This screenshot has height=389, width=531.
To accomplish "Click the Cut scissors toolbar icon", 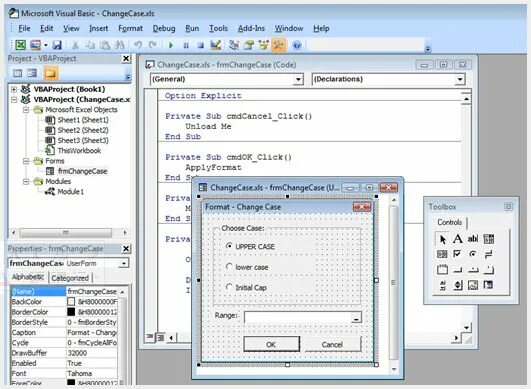I will click(x=75, y=45).
